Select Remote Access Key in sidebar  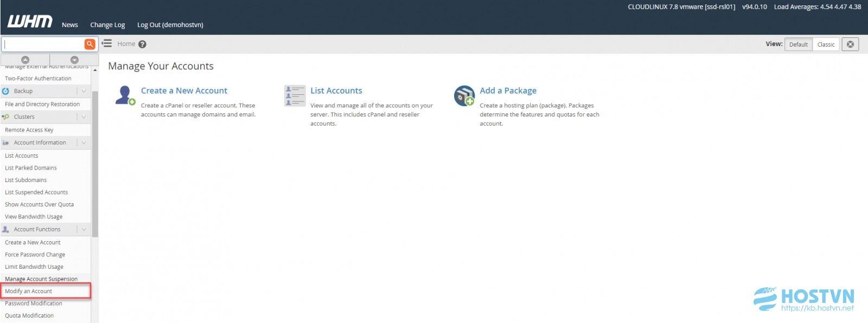pos(29,130)
